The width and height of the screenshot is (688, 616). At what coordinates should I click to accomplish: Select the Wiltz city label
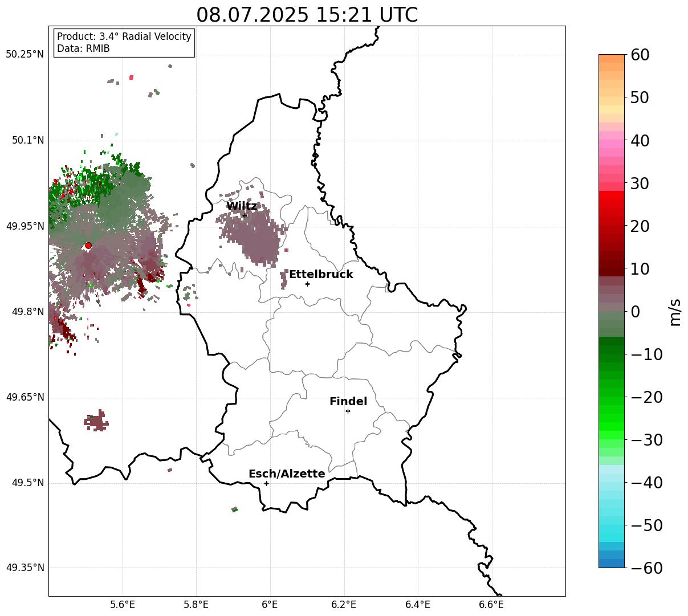pyautogui.click(x=242, y=206)
